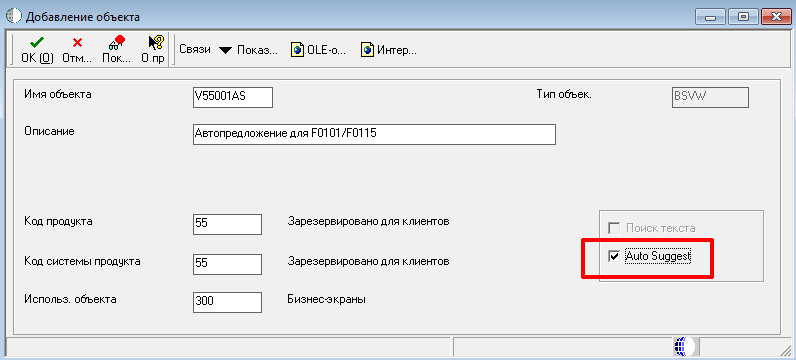
Task: Click the Описание text field
Action: click(x=374, y=135)
